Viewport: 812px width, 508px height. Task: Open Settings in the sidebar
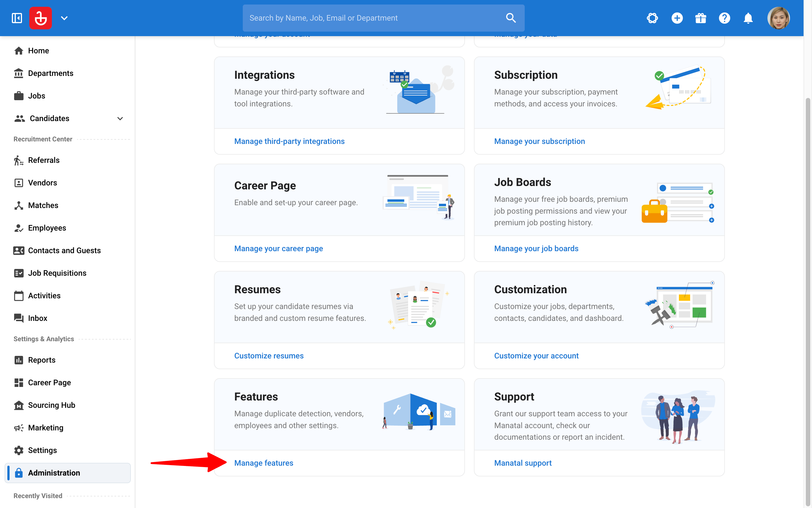pyautogui.click(x=67, y=450)
